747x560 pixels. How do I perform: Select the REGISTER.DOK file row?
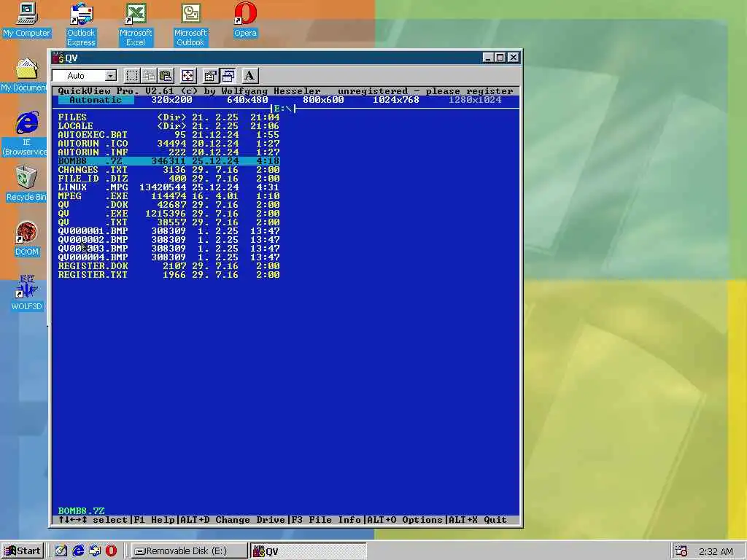169,265
